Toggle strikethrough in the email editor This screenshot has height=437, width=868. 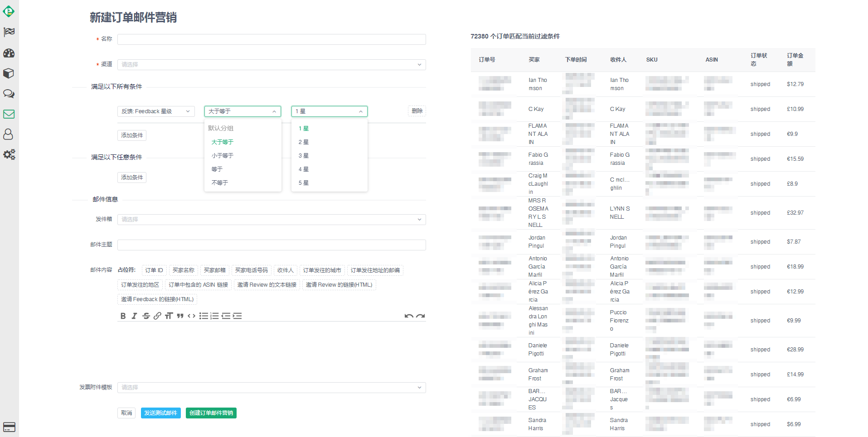tap(146, 316)
